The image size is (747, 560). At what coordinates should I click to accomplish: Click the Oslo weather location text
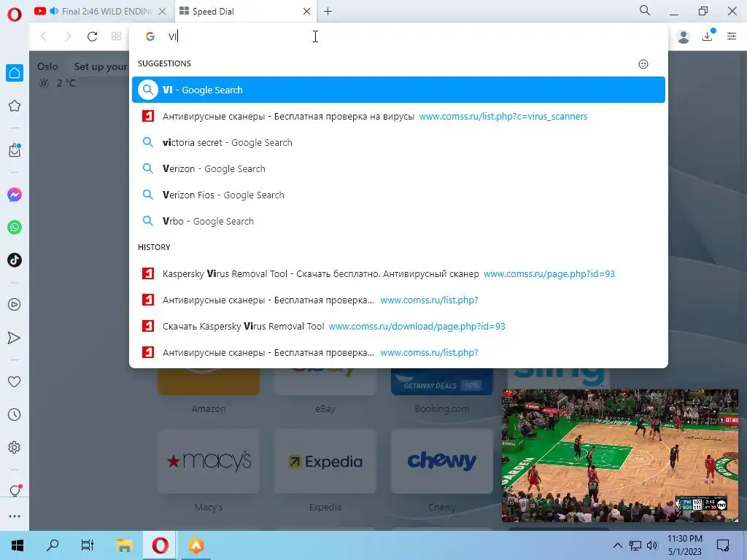point(47,66)
